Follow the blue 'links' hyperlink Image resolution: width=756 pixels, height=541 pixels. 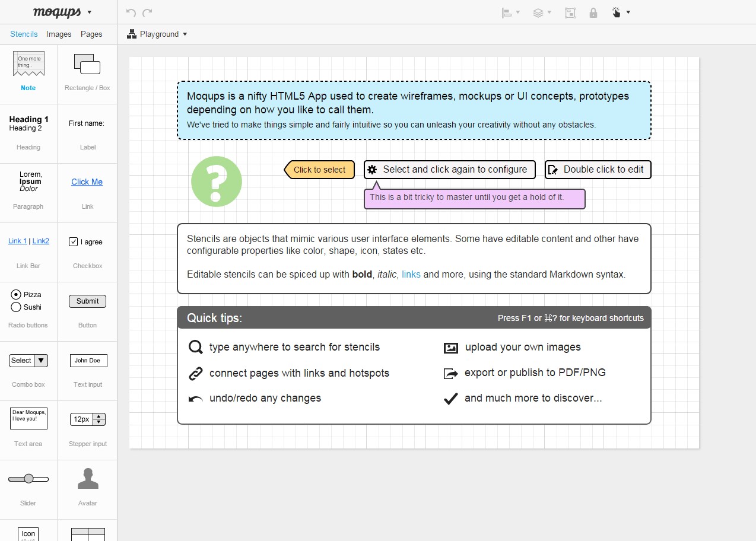[x=411, y=275]
